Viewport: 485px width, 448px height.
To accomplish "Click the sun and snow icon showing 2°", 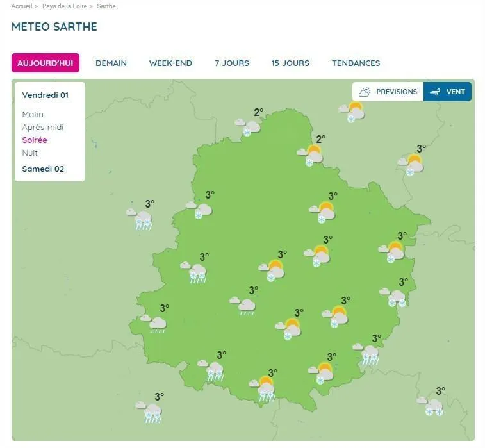I will [311, 154].
